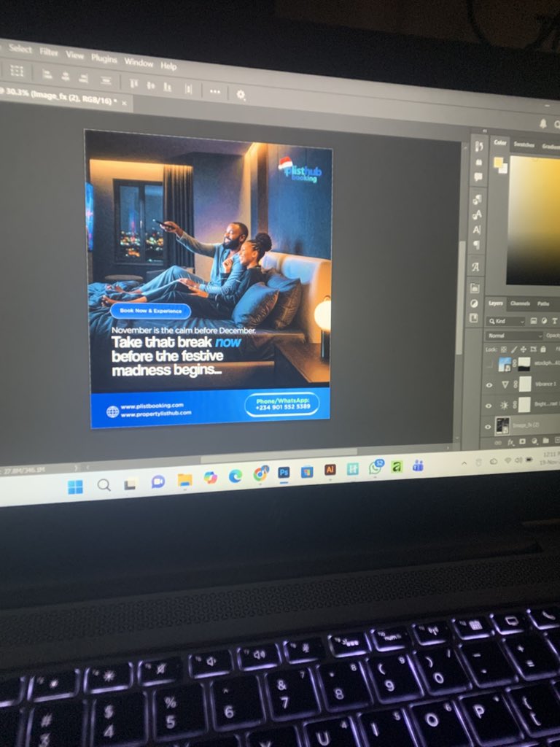Click the add layer style fx button
This screenshot has height=747, width=560.
pyautogui.click(x=510, y=442)
